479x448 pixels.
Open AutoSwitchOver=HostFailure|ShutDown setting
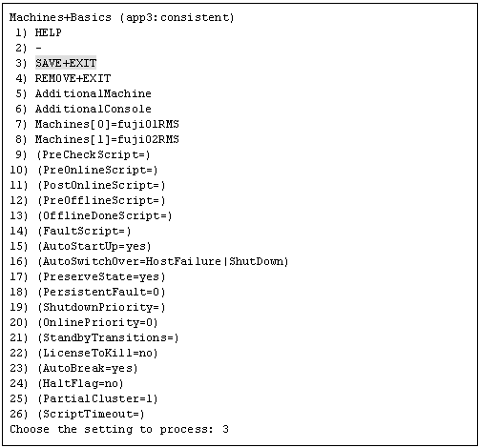pyautogui.click(x=163, y=261)
